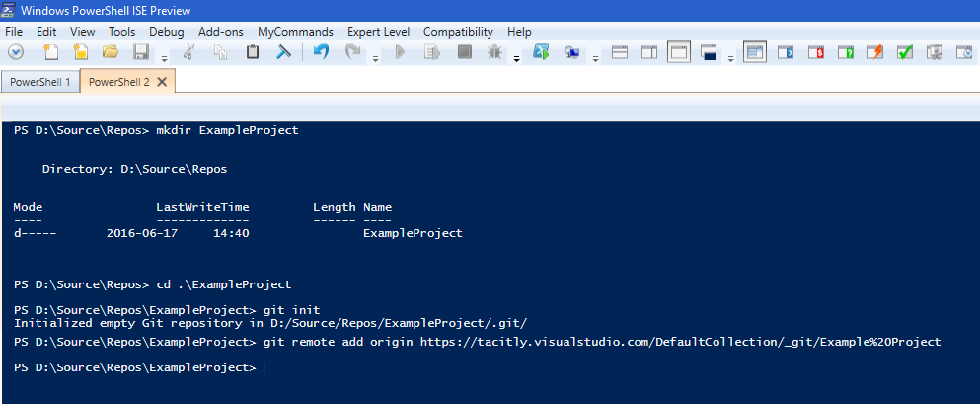
Task: Click the Clear console pane icon
Action: click(x=283, y=52)
